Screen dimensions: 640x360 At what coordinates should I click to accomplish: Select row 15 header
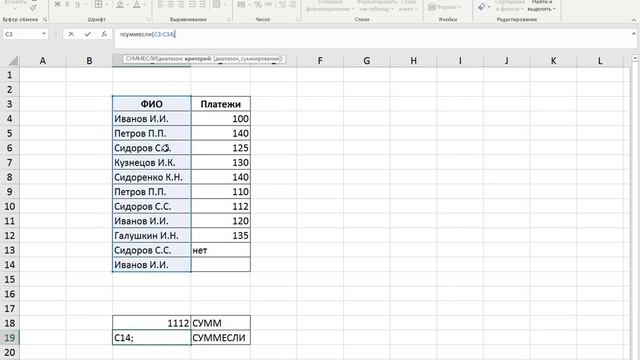[x=9, y=280]
